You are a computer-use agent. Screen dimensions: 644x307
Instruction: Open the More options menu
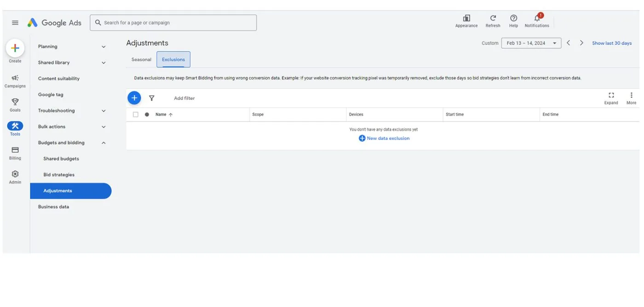[x=631, y=98]
